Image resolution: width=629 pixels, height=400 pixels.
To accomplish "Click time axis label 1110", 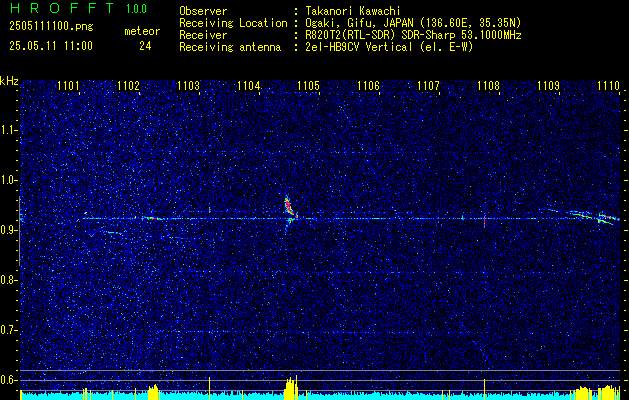I will 609,85.
